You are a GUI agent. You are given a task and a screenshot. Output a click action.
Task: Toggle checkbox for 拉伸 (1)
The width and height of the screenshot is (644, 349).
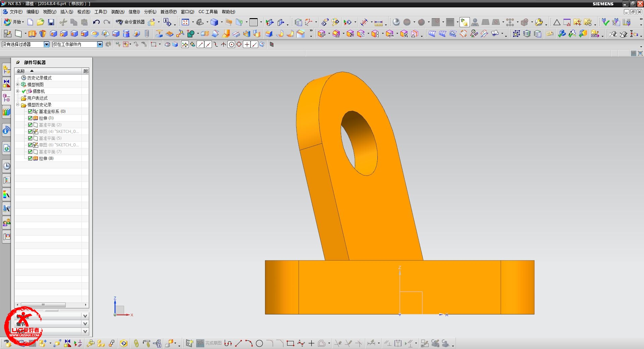30,118
